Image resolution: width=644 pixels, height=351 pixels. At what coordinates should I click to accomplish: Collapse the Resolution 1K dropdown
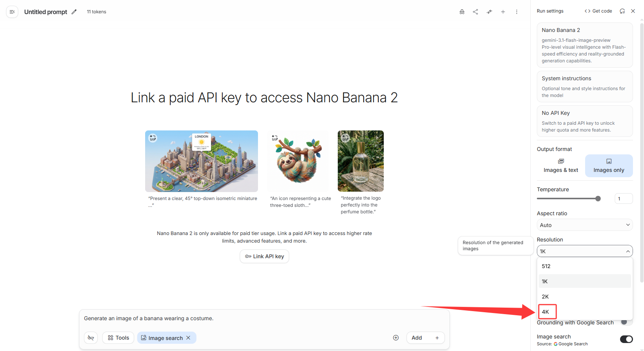(x=585, y=251)
